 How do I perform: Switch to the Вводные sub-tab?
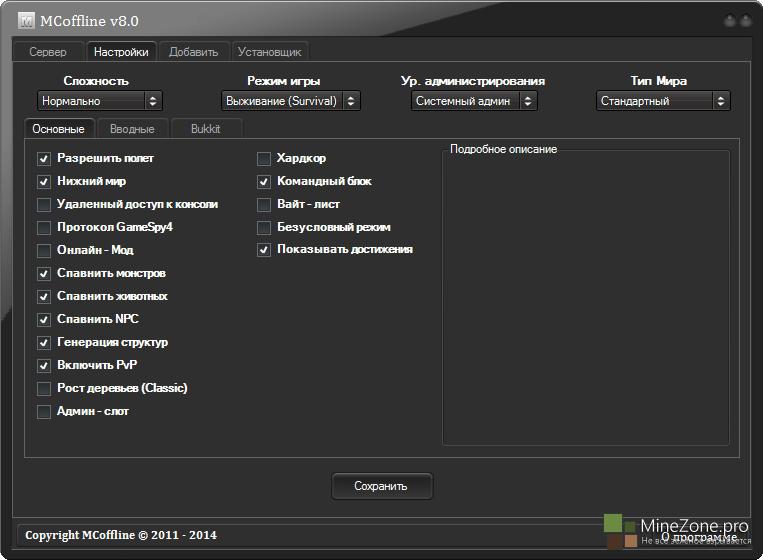pos(132,129)
